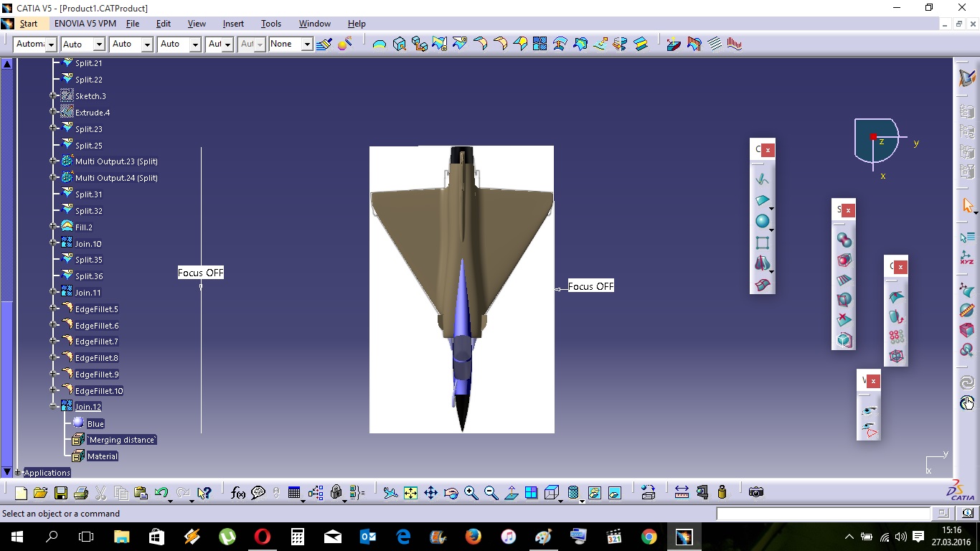Viewport: 980px width, 551px height.
Task: Open Google Chrome from the taskbar
Action: [x=649, y=537]
